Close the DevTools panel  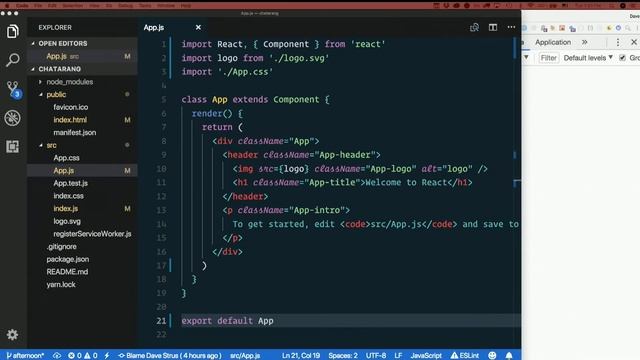pos(634,42)
